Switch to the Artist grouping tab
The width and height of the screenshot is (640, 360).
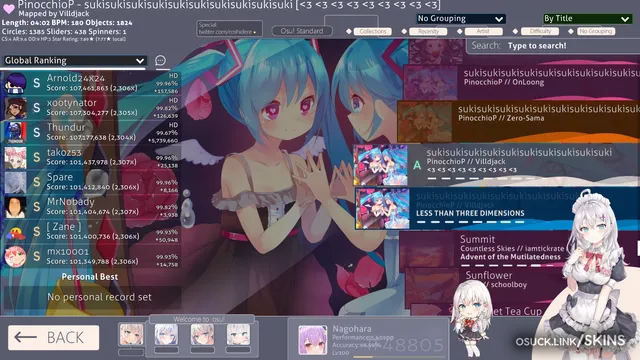point(483,31)
